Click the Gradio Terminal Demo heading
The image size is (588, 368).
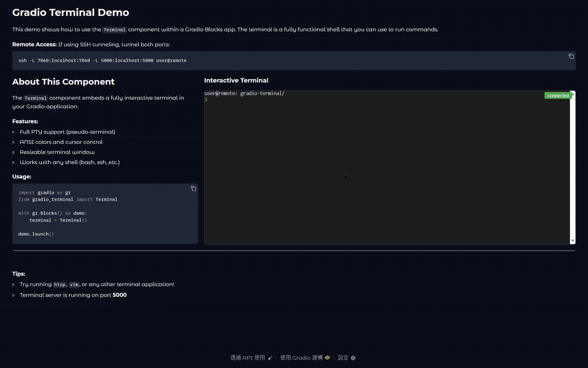click(70, 13)
